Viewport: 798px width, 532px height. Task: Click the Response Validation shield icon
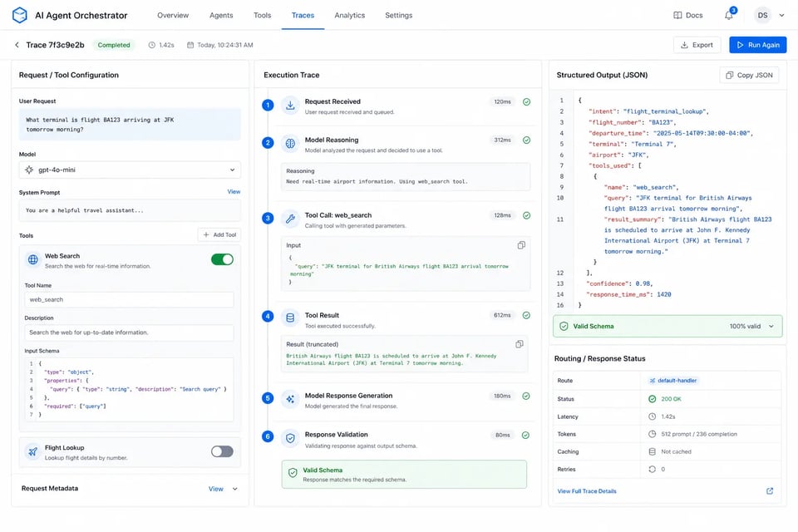coord(290,438)
